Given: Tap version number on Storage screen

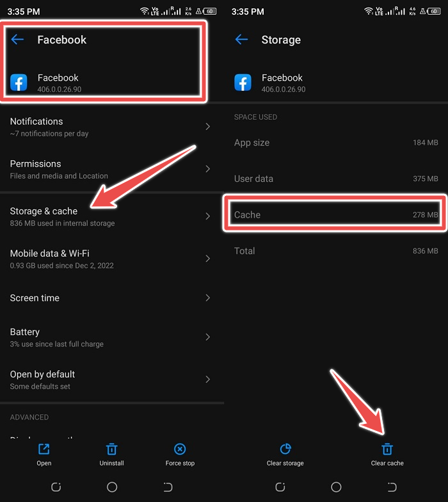Looking at the screenshot, I should point(283,90).
